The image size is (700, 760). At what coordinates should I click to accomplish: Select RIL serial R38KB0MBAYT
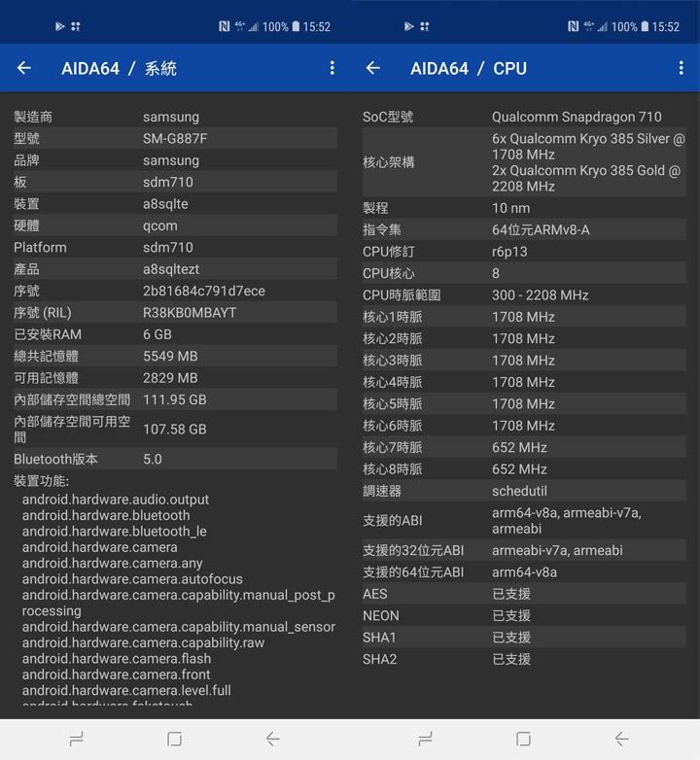(190, 313)
